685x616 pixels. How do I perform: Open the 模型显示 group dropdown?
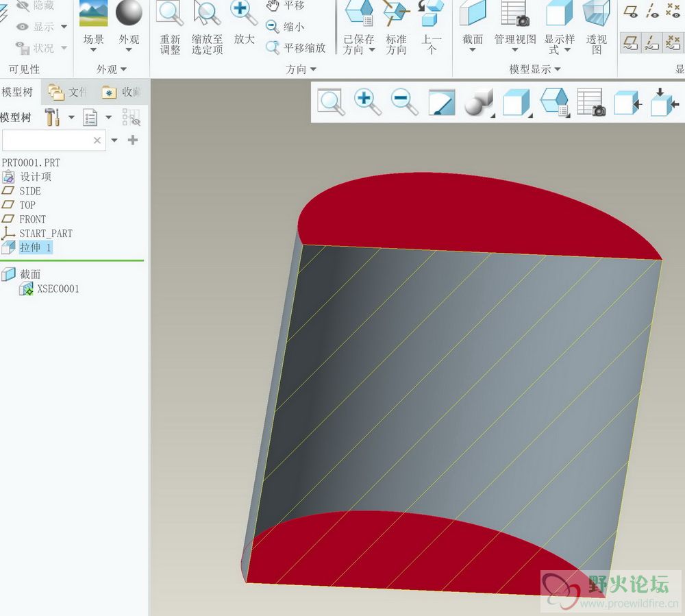[535, 69]
